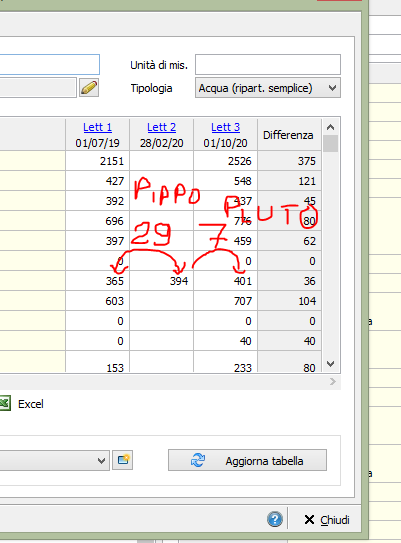Click the table scrollbar down arrow
Viewport: 401px width, 543px height.
(x=330, y=364)
